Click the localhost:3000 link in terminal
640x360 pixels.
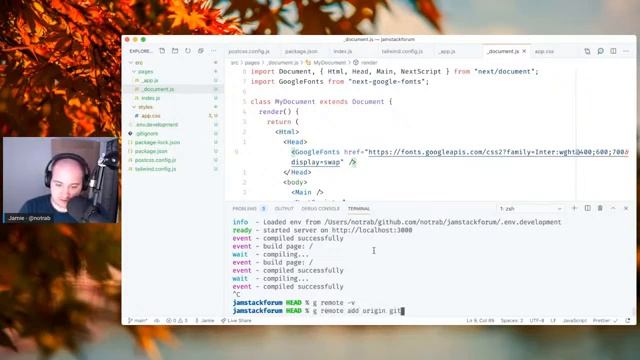click(372, 230)
